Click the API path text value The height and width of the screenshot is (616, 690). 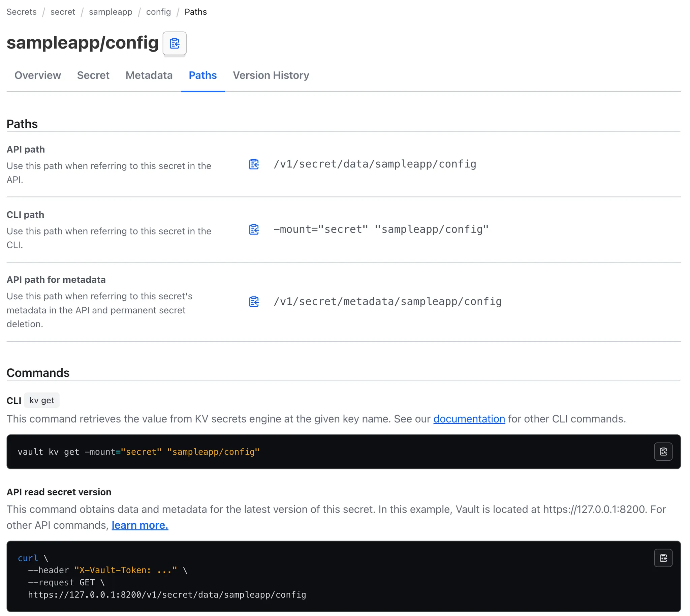pyautogui.click(x=375, y=164)
